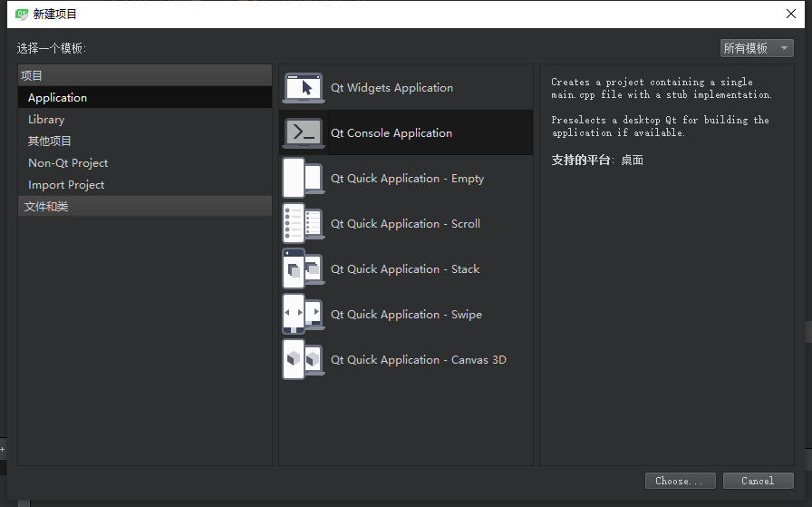812x507 pixels.
Task: Click the Qt Quick Canvas 3D cube icon
Action: coord(304,359)
